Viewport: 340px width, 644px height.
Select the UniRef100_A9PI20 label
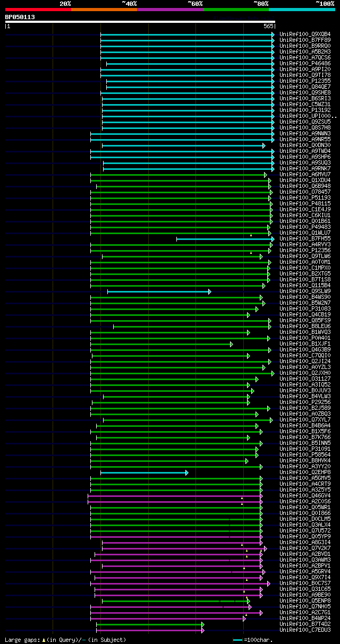coord(305,70)
